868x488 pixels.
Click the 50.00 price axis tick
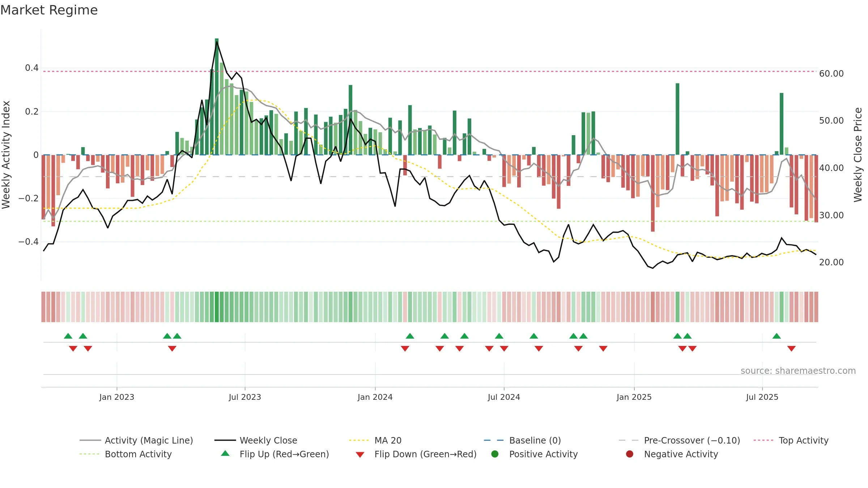pos(831,120)
